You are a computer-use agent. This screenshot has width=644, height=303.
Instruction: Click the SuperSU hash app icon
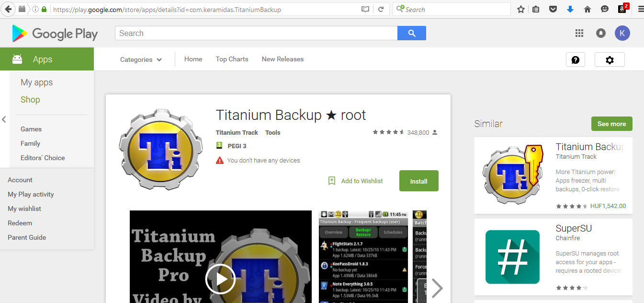pyautogui.click(x=512, y=257)
